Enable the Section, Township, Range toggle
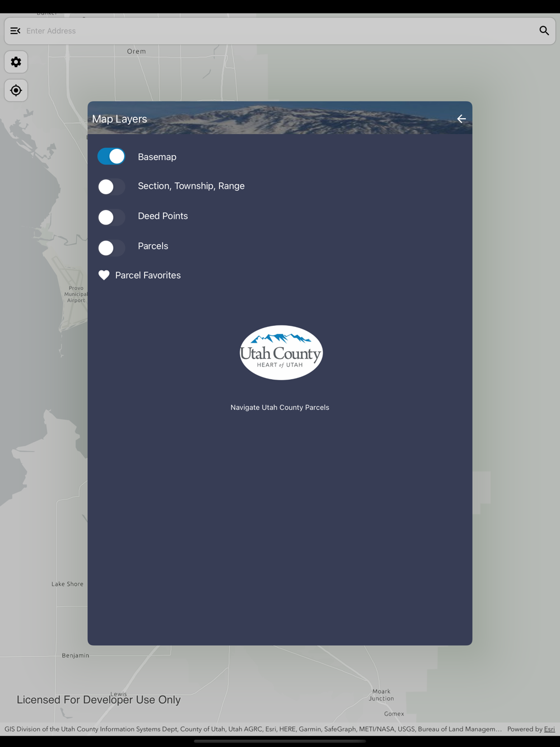Viewport: 560px width, 747px height. [x=111, y=186]
